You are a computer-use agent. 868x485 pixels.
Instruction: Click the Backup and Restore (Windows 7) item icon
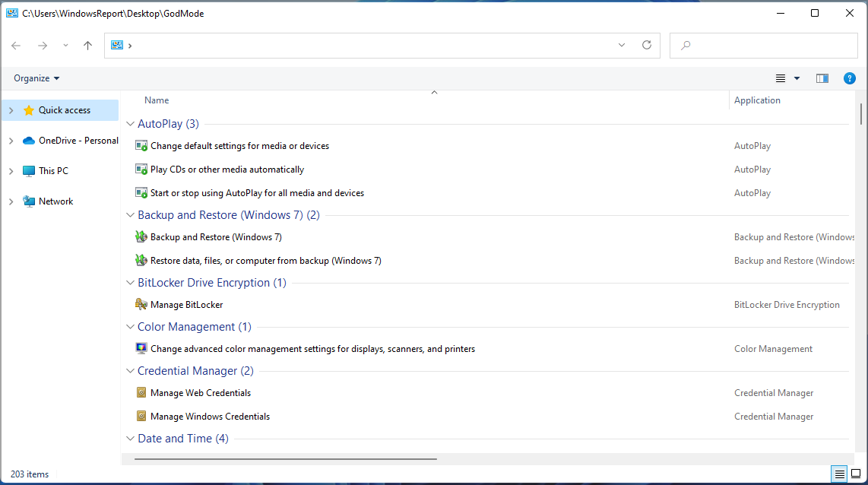(x=141, y=237)
